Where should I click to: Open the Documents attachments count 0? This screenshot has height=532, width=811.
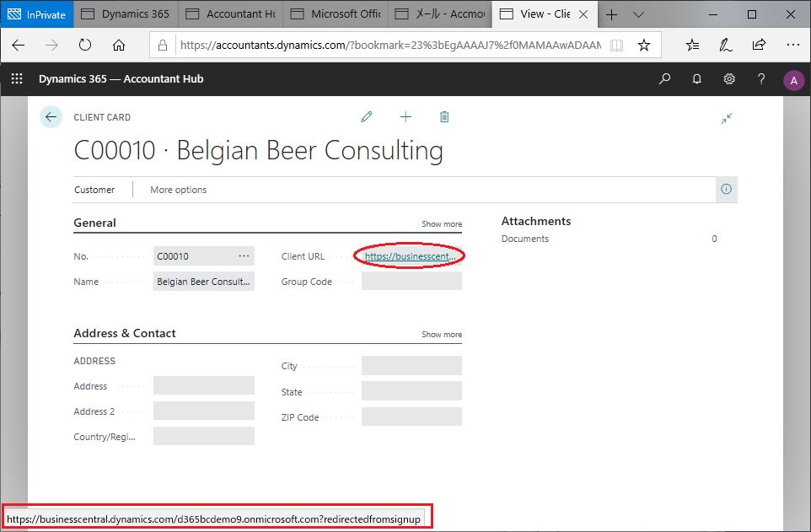tap(714, 239)
